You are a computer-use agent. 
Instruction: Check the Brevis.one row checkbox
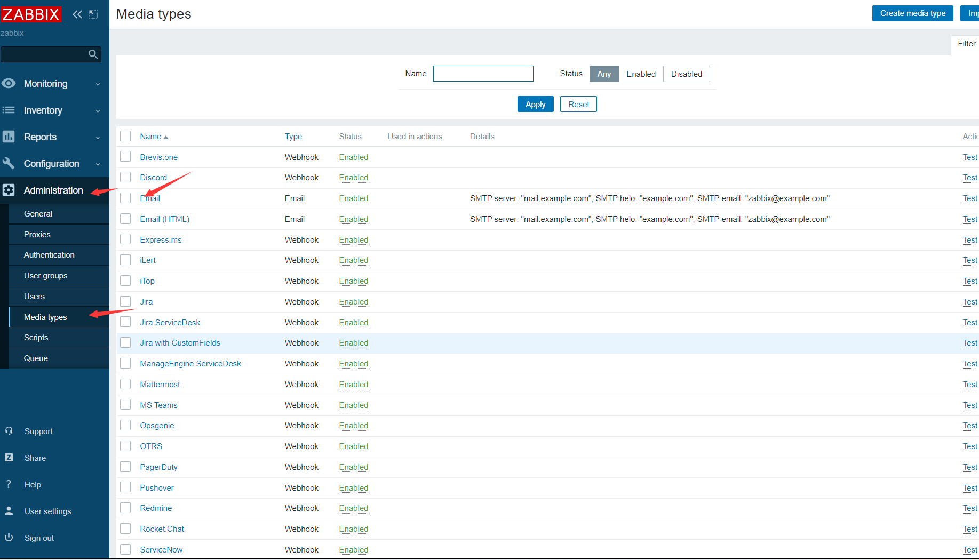tap(125, 156)
